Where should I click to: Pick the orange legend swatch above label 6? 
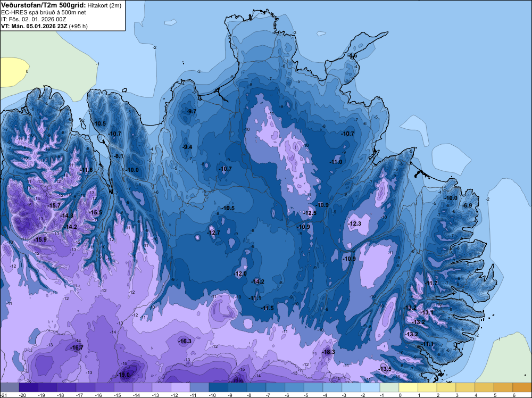click(x=522, y=387)
